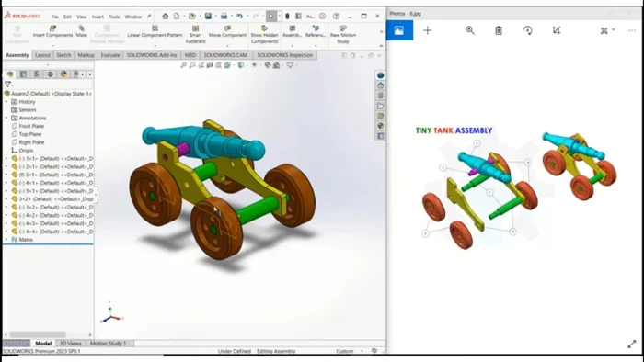Open the Insert Components dropdown arrow
Image resolution: width=644 pixels, height=362 pixels.
52,45
